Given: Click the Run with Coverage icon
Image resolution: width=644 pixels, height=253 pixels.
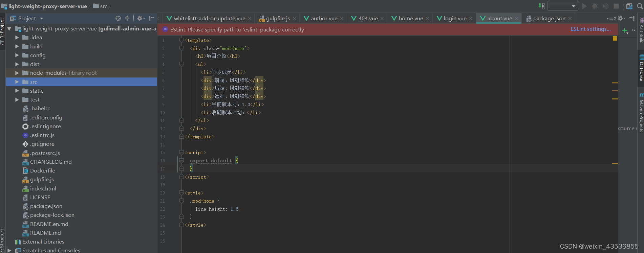Looking at the screenshot, I should pyautogui.click(x=606, y=6).
